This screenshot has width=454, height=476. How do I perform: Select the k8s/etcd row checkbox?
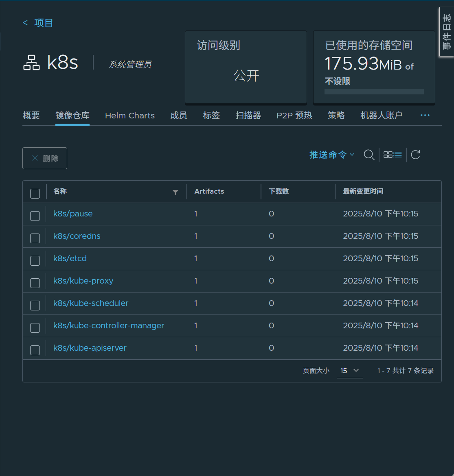35,260
